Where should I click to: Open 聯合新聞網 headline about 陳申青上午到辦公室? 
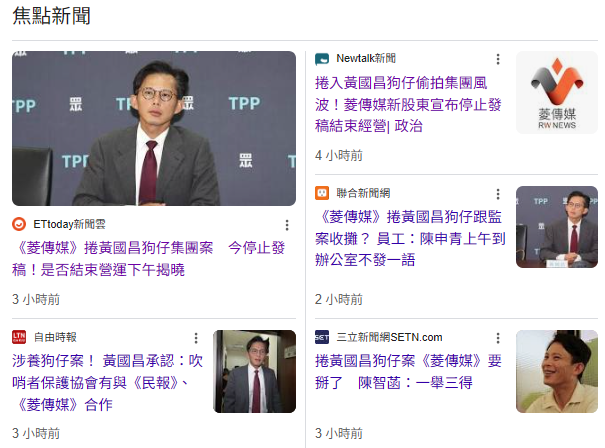point(410,238)
